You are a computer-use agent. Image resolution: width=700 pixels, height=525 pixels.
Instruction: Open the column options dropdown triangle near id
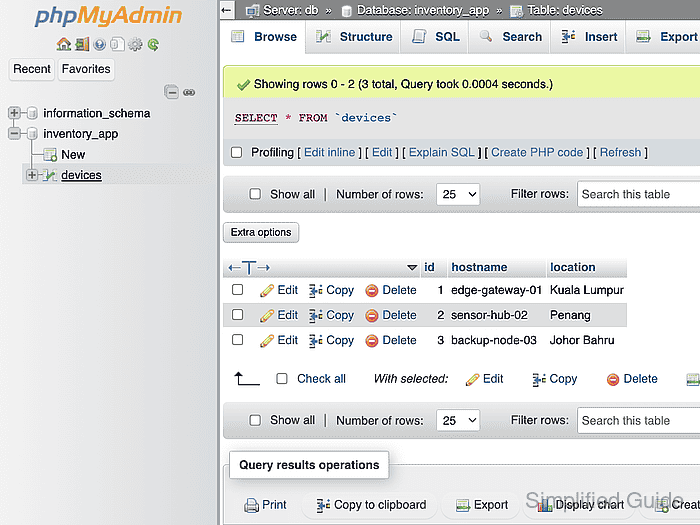(412, 268)
